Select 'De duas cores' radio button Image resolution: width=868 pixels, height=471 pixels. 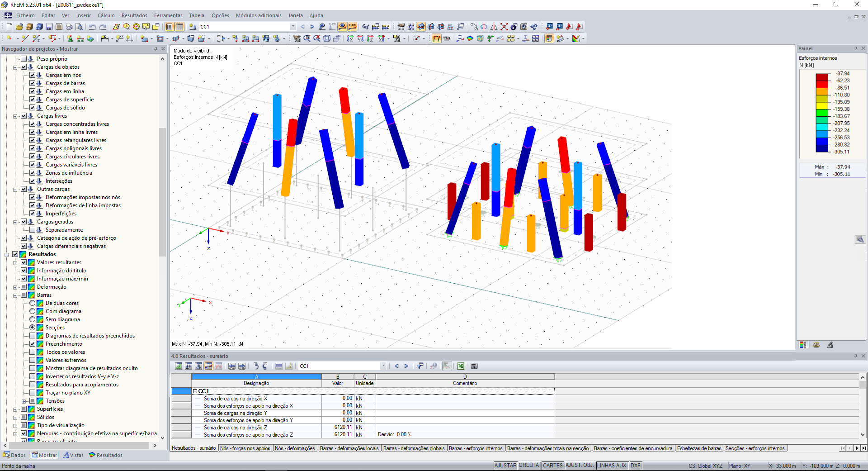pyautogui.click(x=33, y=303)
